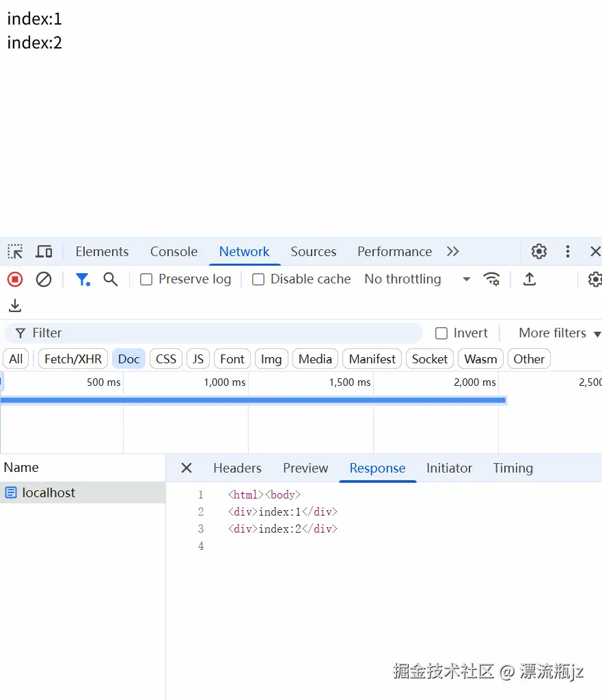The image size is (602, 700).
Task: Open DevTools settings gear in the tab bar
Action: (539, 251)
